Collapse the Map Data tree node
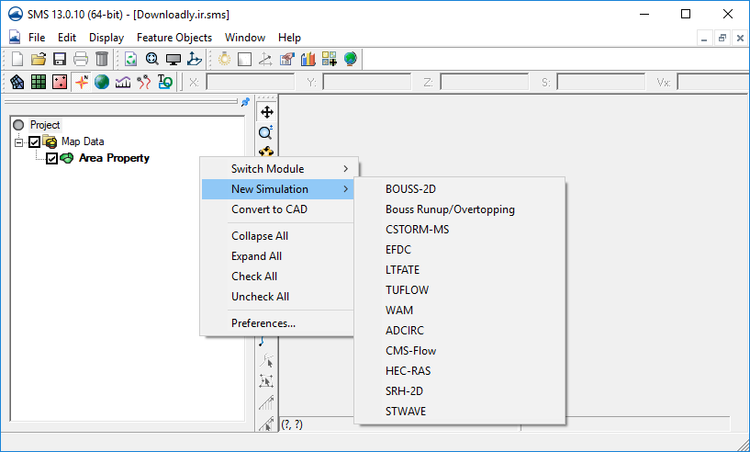 tap(18, 142)
